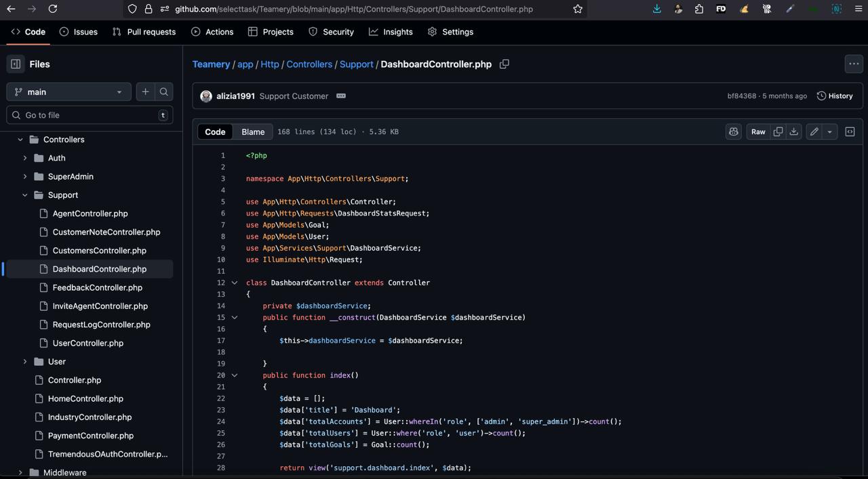Viewport: 868px width, 479px height.
Task: Expand the Auth folder
Action: pyautogui.click(x=25, y=158)
